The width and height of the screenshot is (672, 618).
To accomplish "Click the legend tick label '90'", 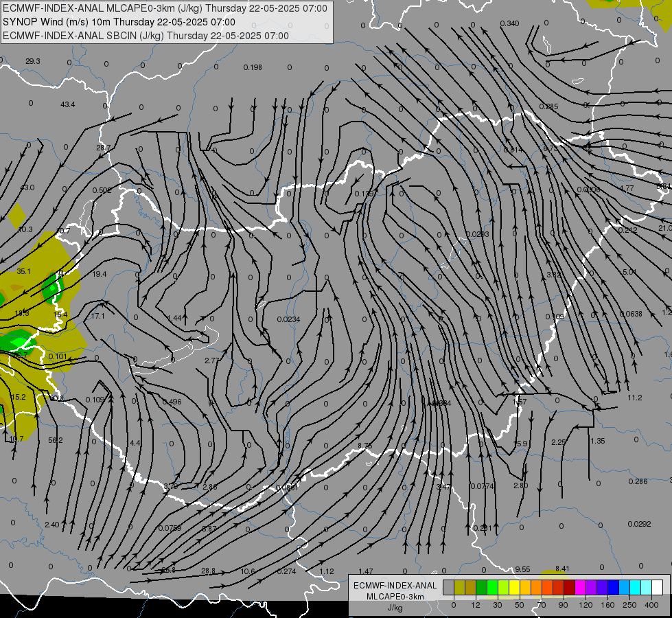I will click(563, 605).
